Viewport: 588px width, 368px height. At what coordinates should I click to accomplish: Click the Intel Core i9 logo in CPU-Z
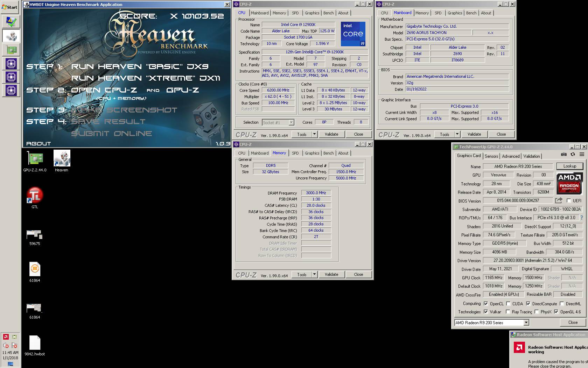point(353,34)
